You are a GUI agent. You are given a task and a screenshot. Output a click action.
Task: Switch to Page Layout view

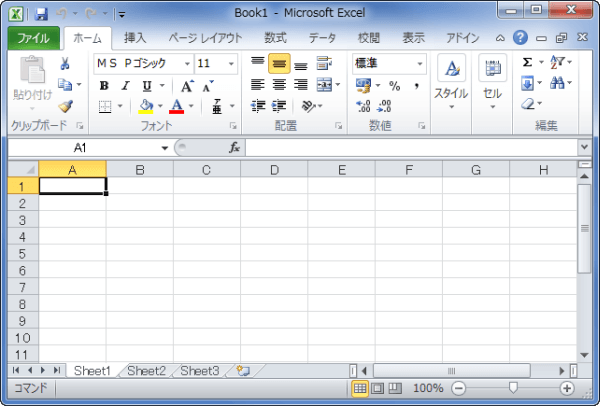377,388
